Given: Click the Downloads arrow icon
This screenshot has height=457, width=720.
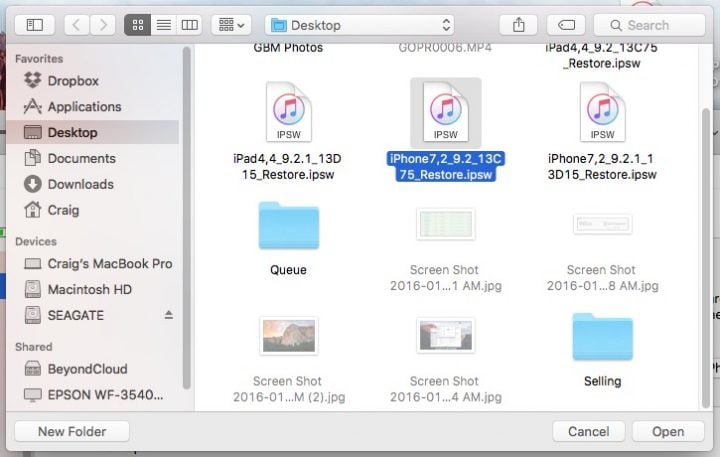Looking at the screenshot, I should point(32,184).
